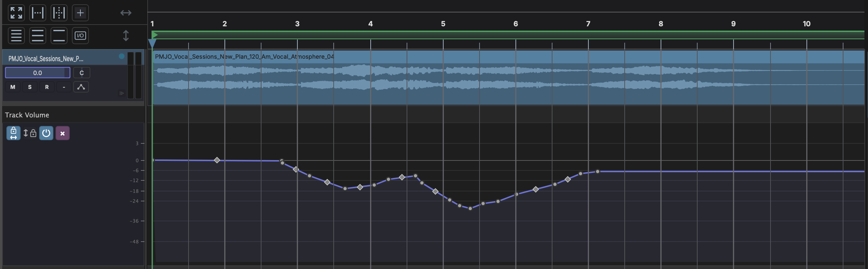Toggle vertical lock for automation points

(x=30, y=133)
